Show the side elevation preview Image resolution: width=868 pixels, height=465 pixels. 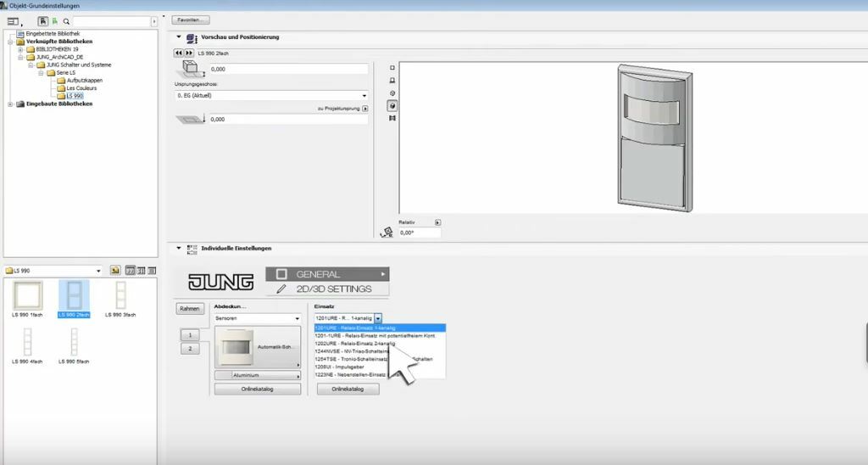tap(392, 81)
